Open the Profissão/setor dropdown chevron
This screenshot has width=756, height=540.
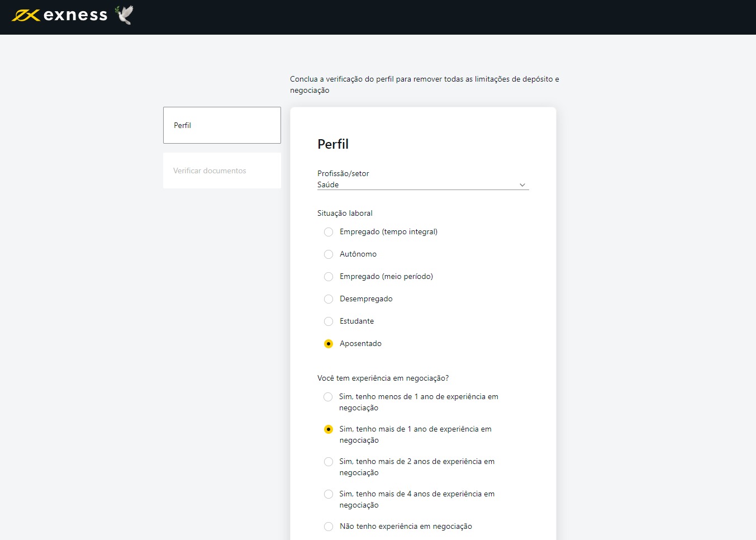point(522,184)
